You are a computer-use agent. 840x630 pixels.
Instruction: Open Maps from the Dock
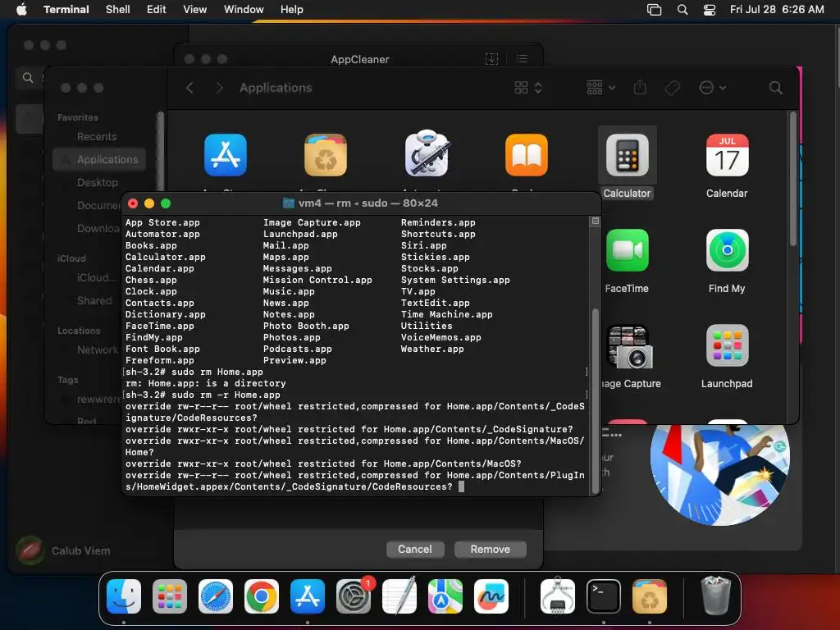(445, 596)
